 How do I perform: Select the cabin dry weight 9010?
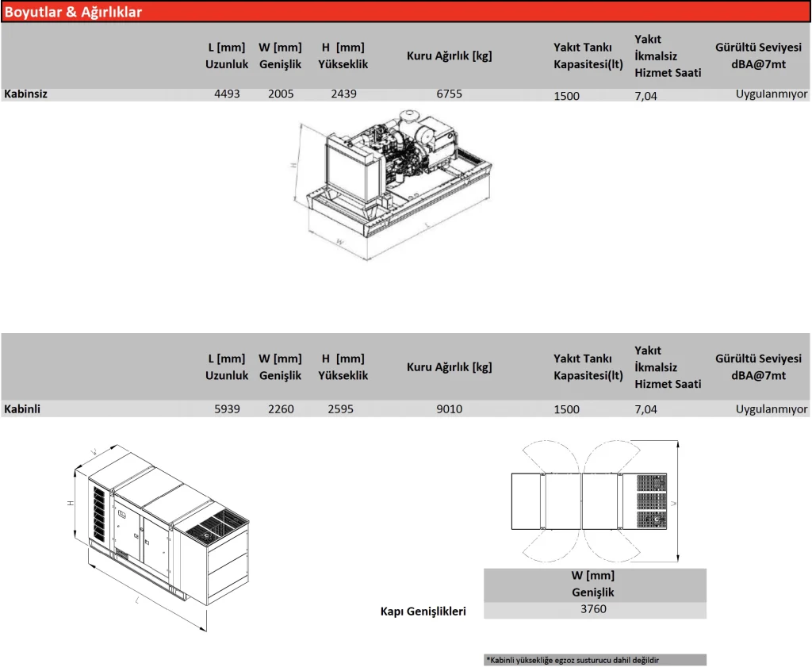pos(449,409)
